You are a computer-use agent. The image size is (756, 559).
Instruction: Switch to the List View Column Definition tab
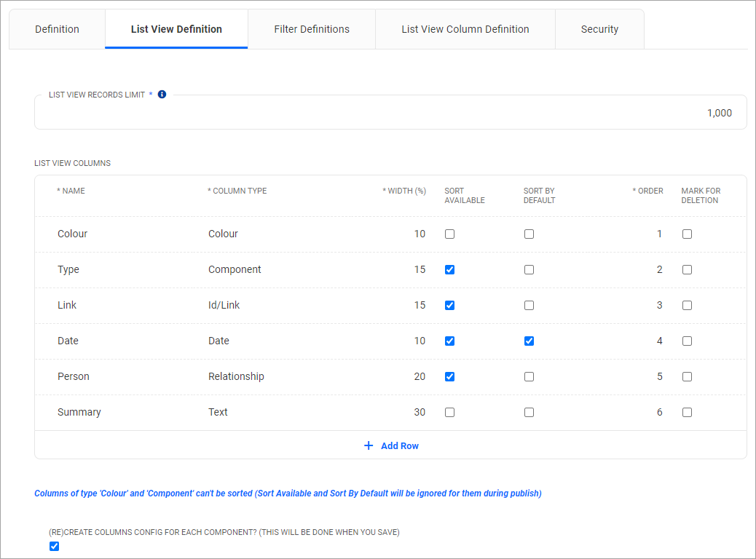point(465,29)
